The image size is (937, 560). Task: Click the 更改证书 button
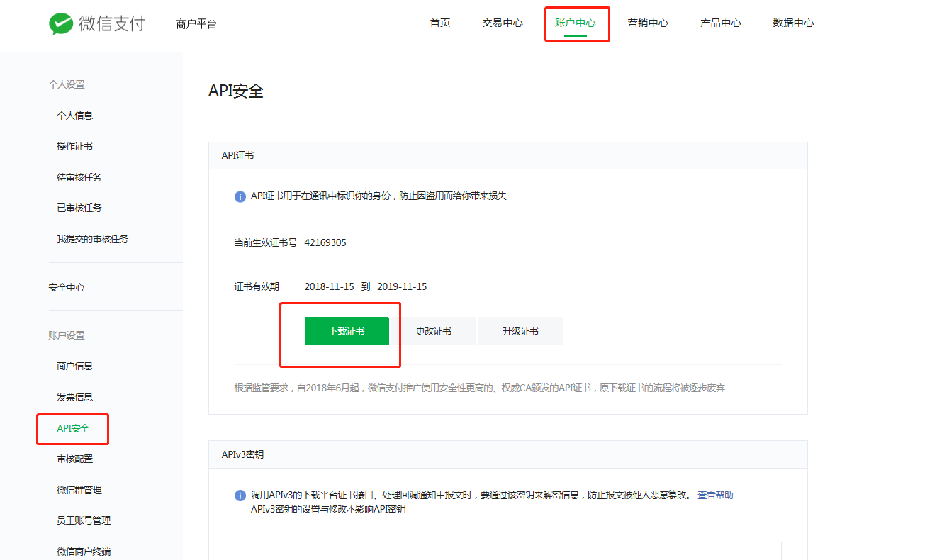pyautogui.click(x=434, y=331)
